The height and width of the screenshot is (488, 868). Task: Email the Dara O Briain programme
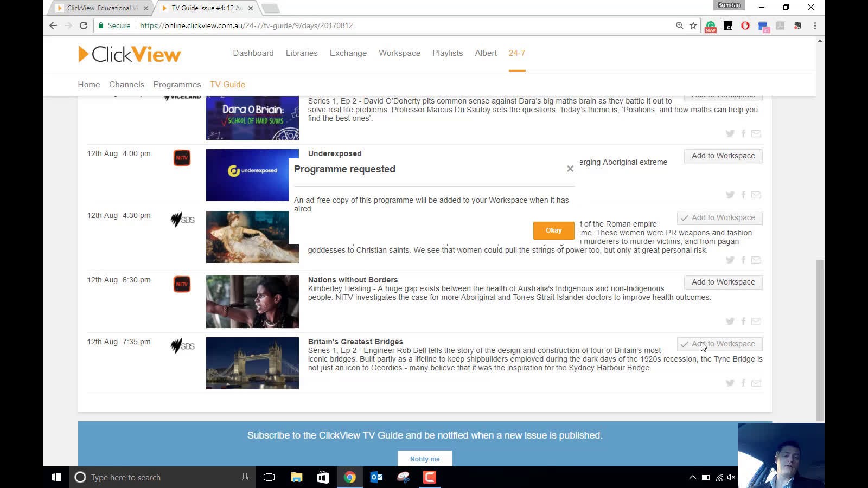[756, 133]
